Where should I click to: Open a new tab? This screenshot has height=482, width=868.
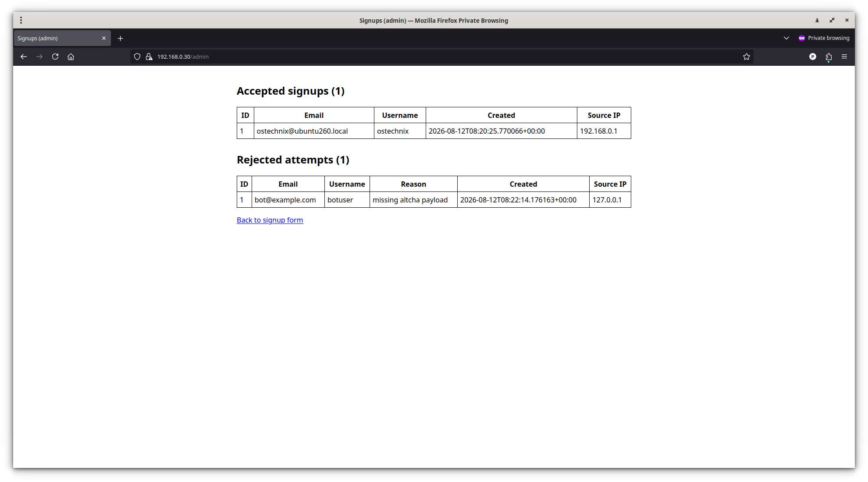(121, 39)
